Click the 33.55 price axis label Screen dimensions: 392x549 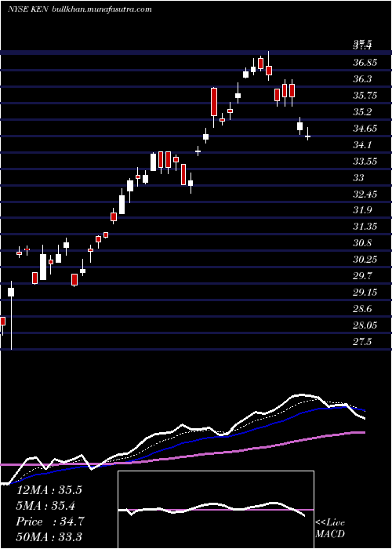tap(365, 162)
